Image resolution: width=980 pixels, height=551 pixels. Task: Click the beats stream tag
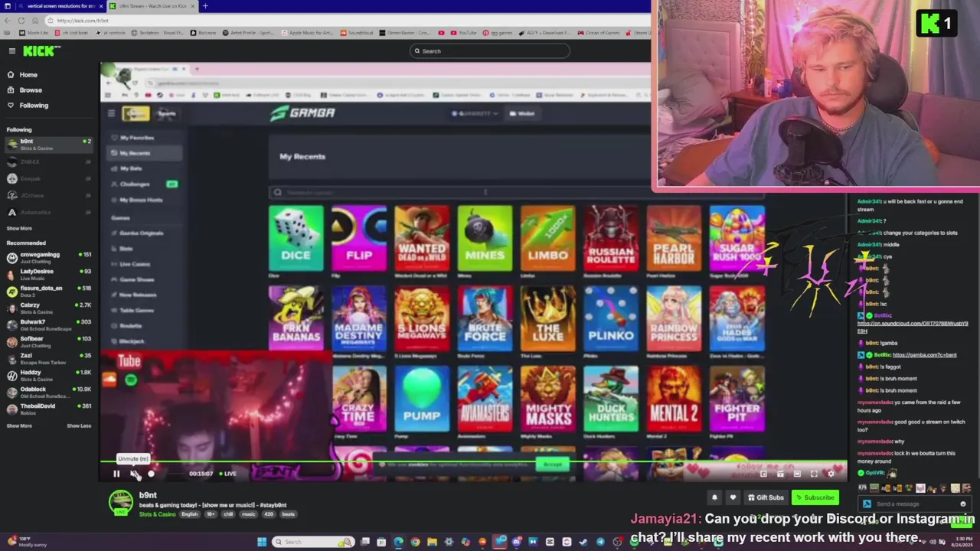(x=288, y=514)
